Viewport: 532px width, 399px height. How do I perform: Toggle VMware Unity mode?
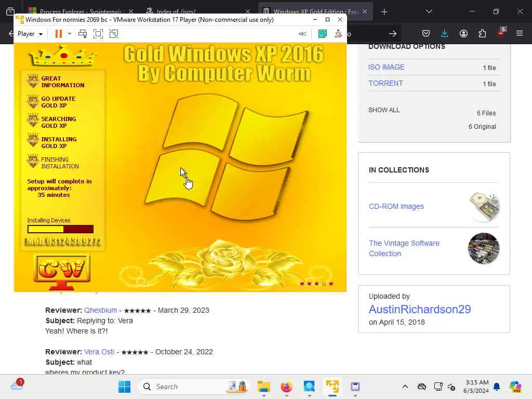click(114, 34)
